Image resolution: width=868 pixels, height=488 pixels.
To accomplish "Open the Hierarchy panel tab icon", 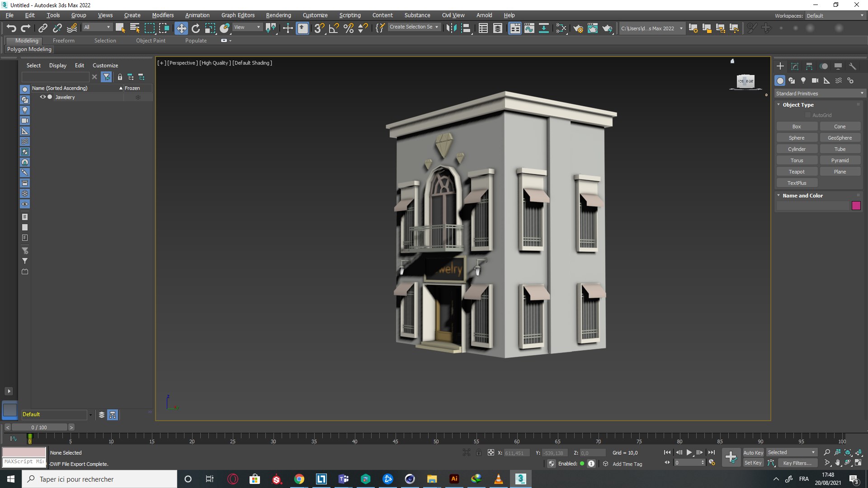I will [x=809, y=66].
